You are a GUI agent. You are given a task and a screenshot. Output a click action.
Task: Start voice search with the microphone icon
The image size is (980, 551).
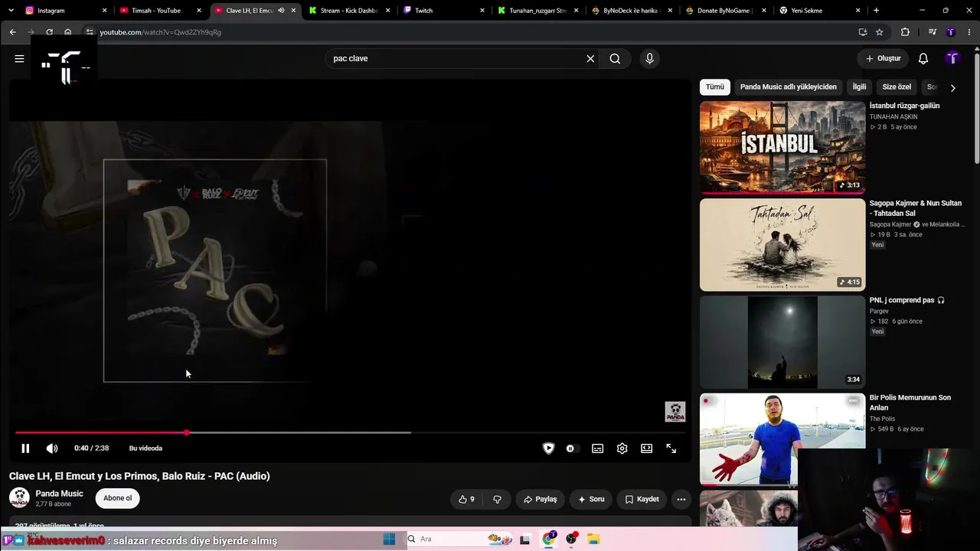[x=649, y=58]
